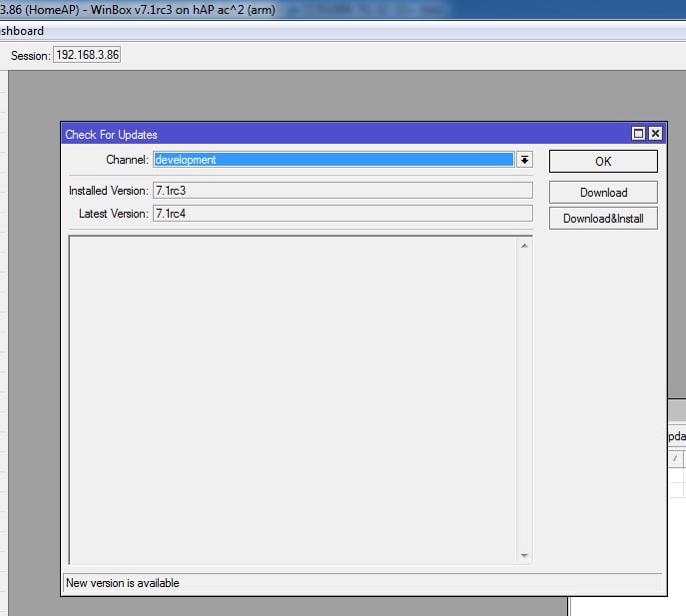Open the Channel dropdown arrow
The height and width of the screenshot is (616, 686).
[524, 160]
